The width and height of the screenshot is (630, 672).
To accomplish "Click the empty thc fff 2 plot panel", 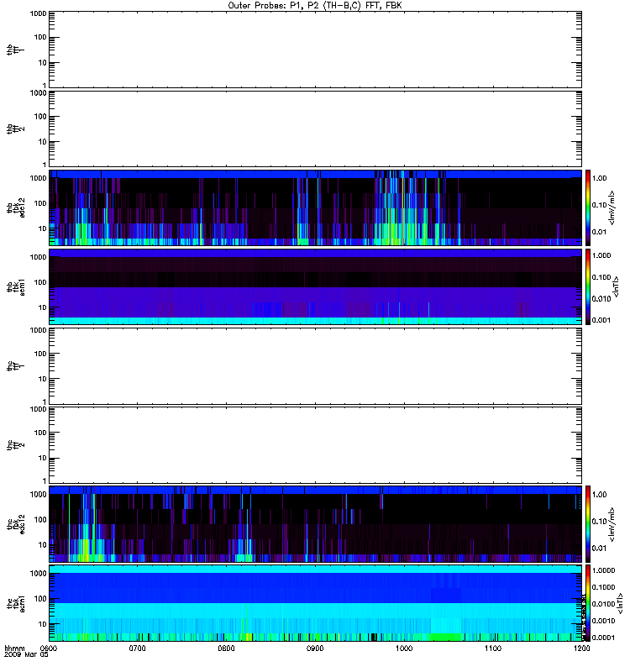I will 316,445.
